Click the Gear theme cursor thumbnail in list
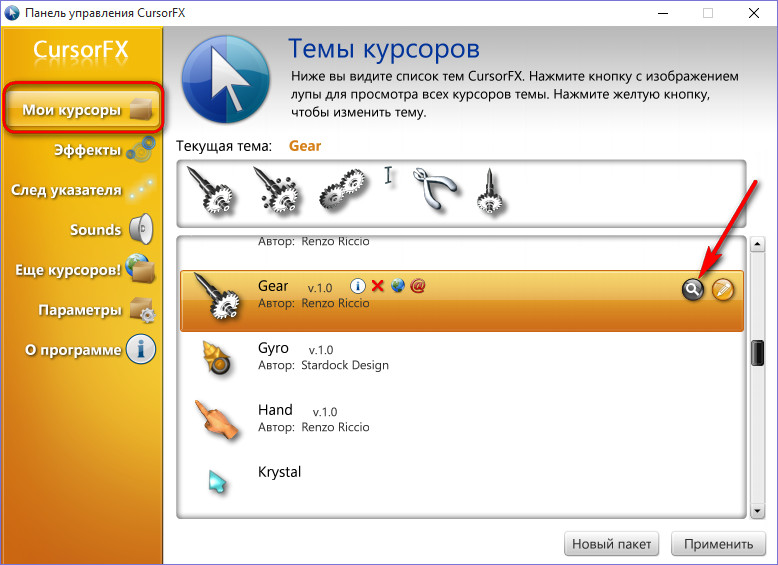 (217, 296)
